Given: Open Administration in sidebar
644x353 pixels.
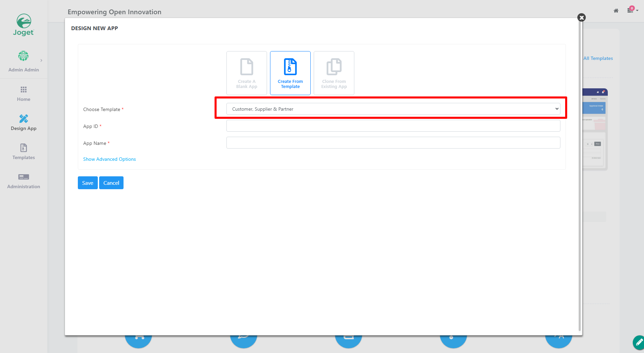Looking at the screenshot, I should pyautogui.click(x=24, y=181).
